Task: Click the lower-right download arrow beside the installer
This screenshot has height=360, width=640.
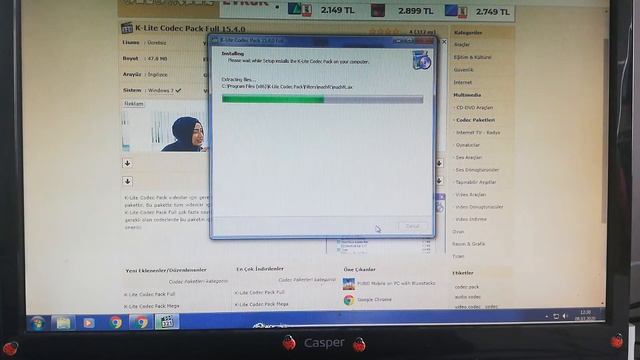Action: [440, 180]
